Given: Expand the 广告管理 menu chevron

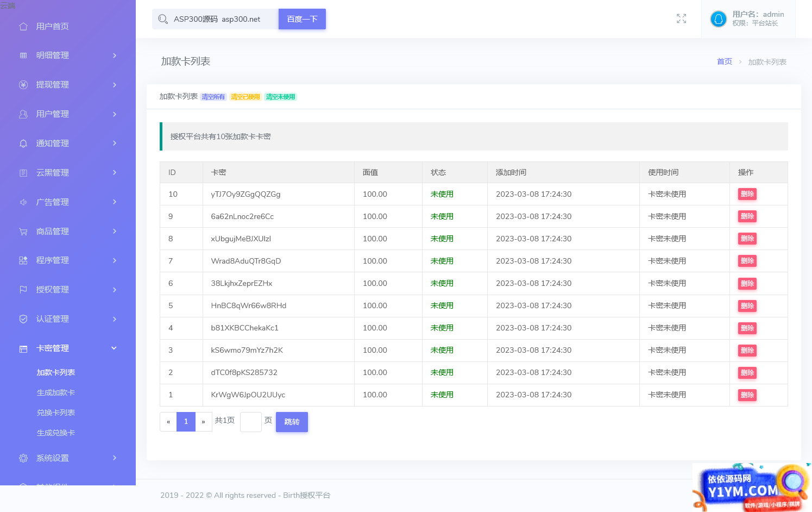Looking at the screenshot, I should click(x=114, y=202).
